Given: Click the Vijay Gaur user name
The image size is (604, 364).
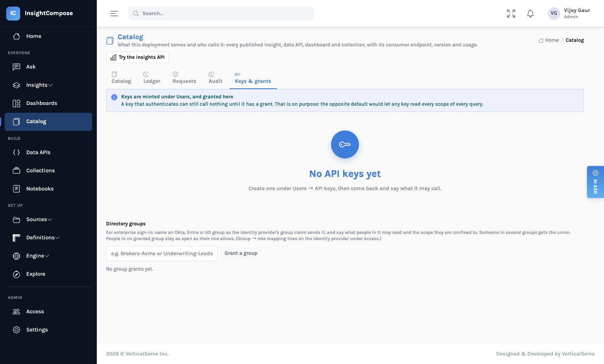Looking at the screenshot, I should click(577, 10).
